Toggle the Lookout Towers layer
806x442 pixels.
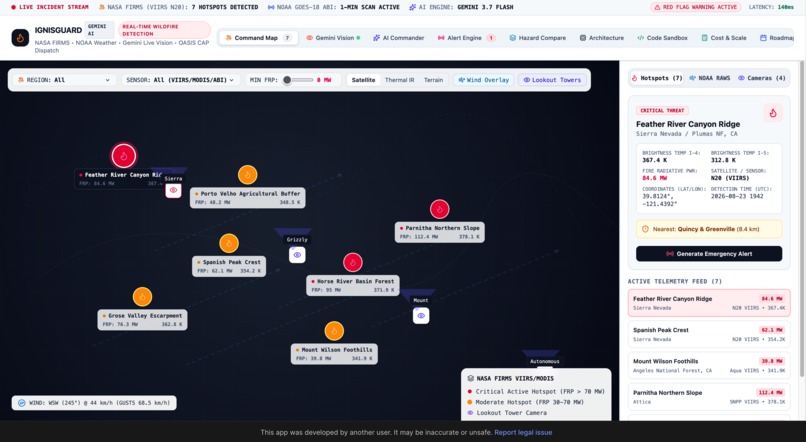pyautogui.click(x=552, y=80)
